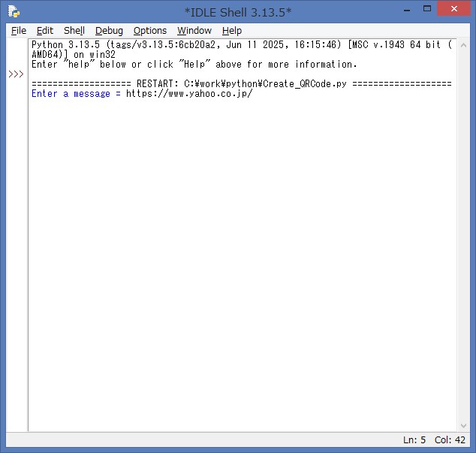Open the Debug menu
The height and width of the screenshot is (453, 476).
pos(109,31)
